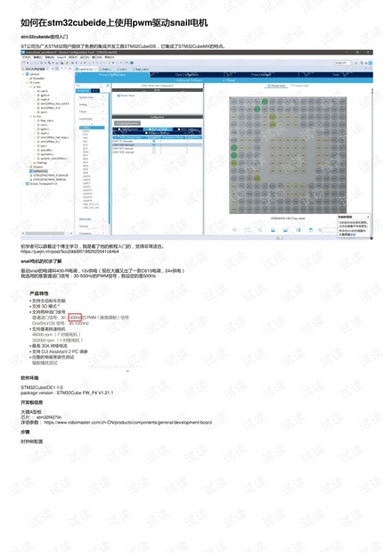Image resolution: width=392 pixels, height=553 pixels.
Task: Click the zoom out icon below the pinout
Action: pyautogui.click(x=260, y=230)
